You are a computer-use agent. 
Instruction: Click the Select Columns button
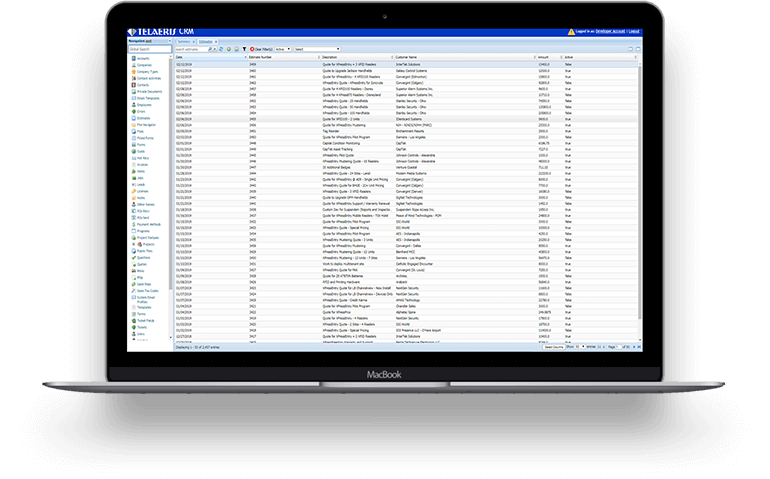pos(554,347)
